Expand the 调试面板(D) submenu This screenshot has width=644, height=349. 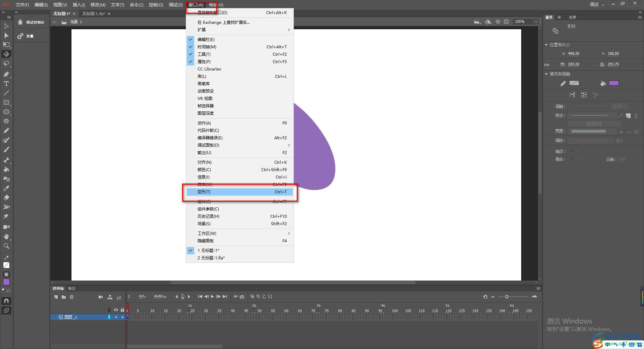point(240,145)
